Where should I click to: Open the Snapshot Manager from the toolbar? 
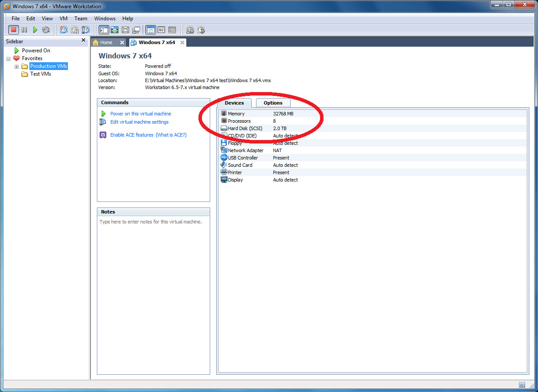(x=86, y=29)
